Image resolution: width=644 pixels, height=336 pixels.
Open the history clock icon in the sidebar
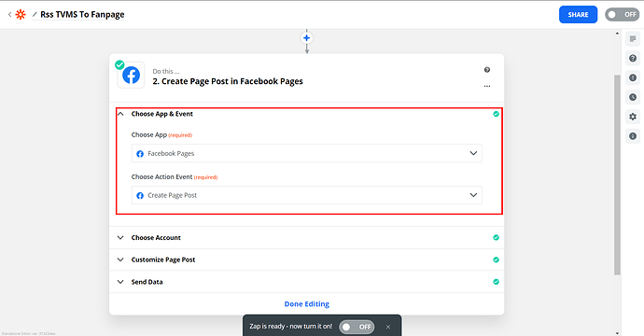coord(633,97)
